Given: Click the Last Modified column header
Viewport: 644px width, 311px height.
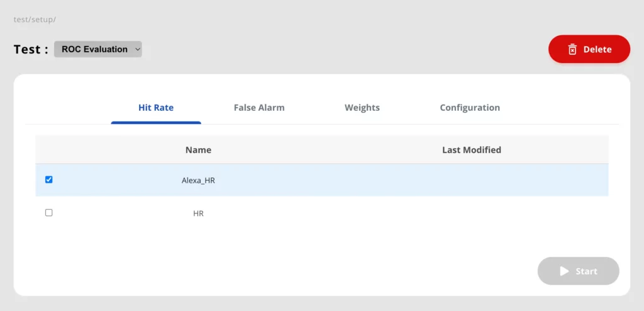Looking at the screenshot, I should [471, 150].
